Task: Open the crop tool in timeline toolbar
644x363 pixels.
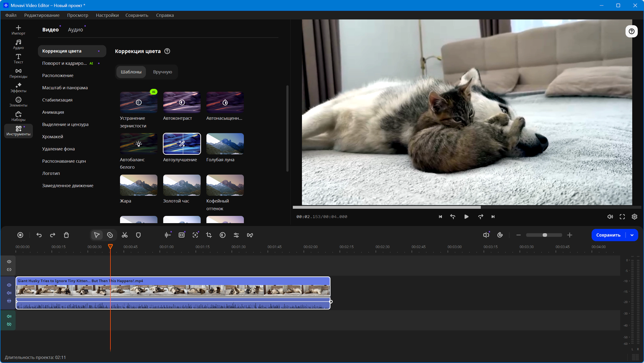Action: tap(209, 235)
